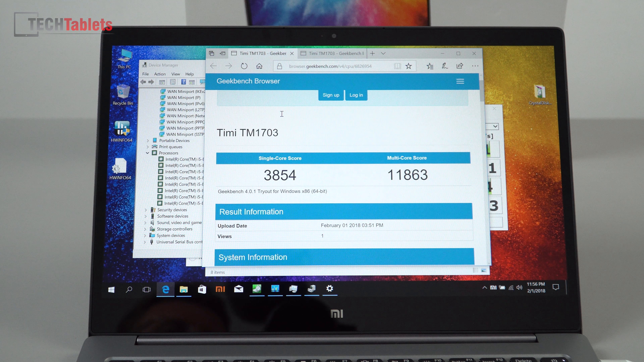The image size is (644, 362).
Task: Click Device Manager back arrow toolbar icon
Action: tap(143, 82)
